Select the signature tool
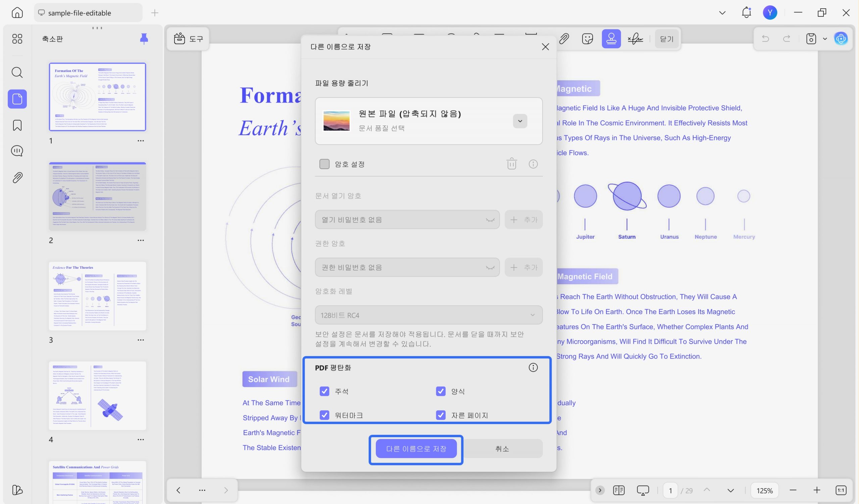The image size is (859, 504). click(635, 39)
